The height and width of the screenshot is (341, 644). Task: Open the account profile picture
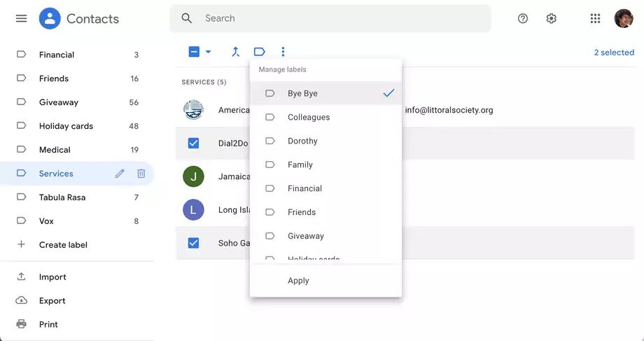(623, 19)
